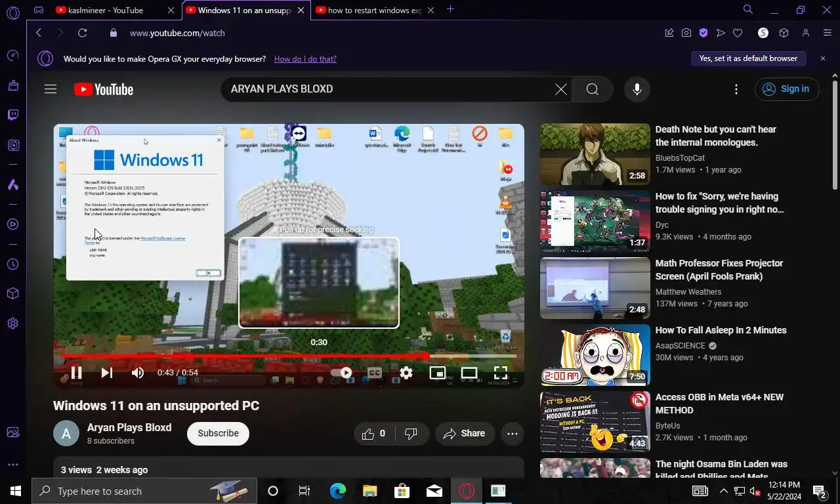Search with your voice microphone button

pos(637,89)
